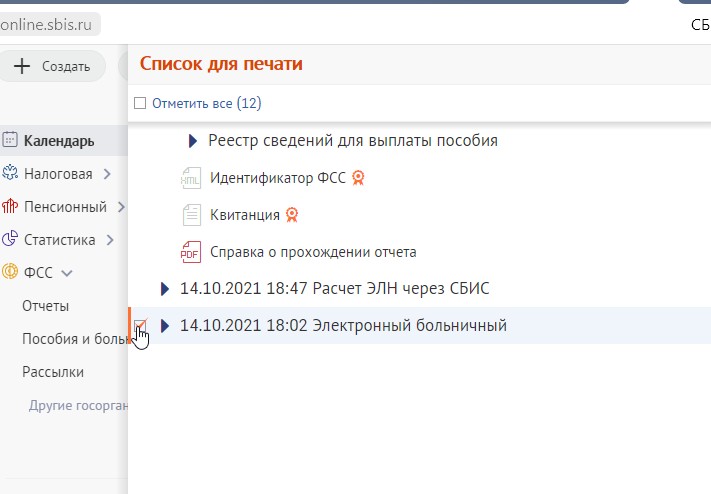Click the PDF icon of Справка о прохождении отчета
The image size is (711, 494).
(191, 252)
